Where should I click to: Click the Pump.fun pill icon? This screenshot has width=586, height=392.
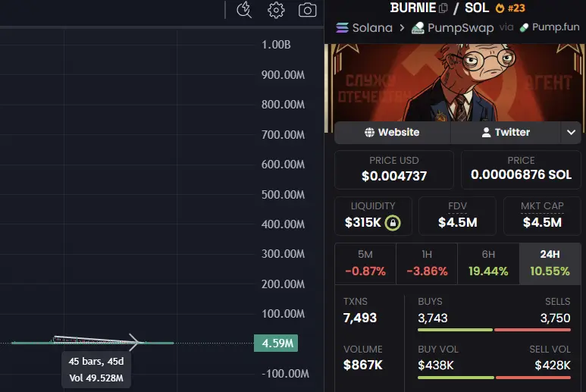tap(524, 27)
